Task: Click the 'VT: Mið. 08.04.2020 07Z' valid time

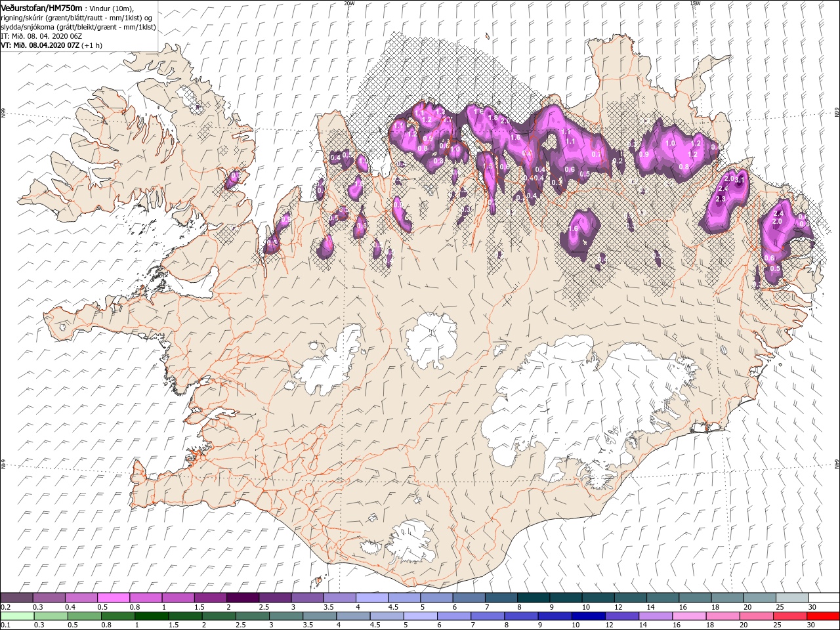Action: [x=40, y=45]
